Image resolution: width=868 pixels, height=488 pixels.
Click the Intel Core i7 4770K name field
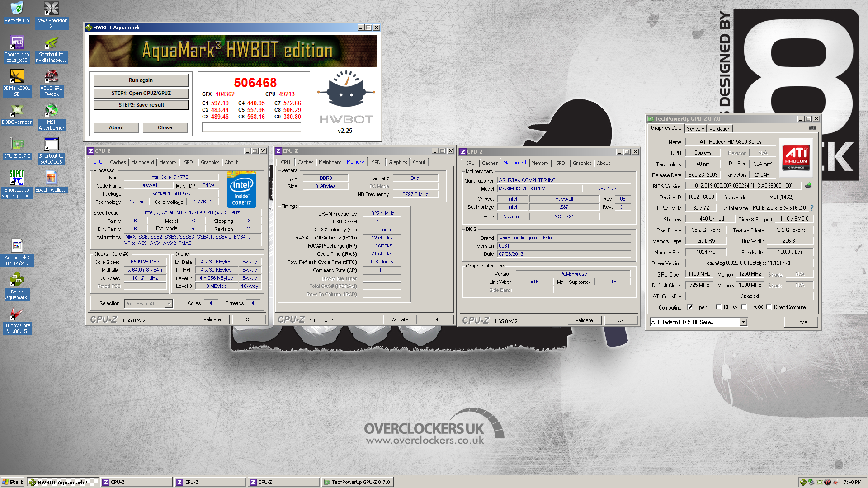(x=171, y=178)
